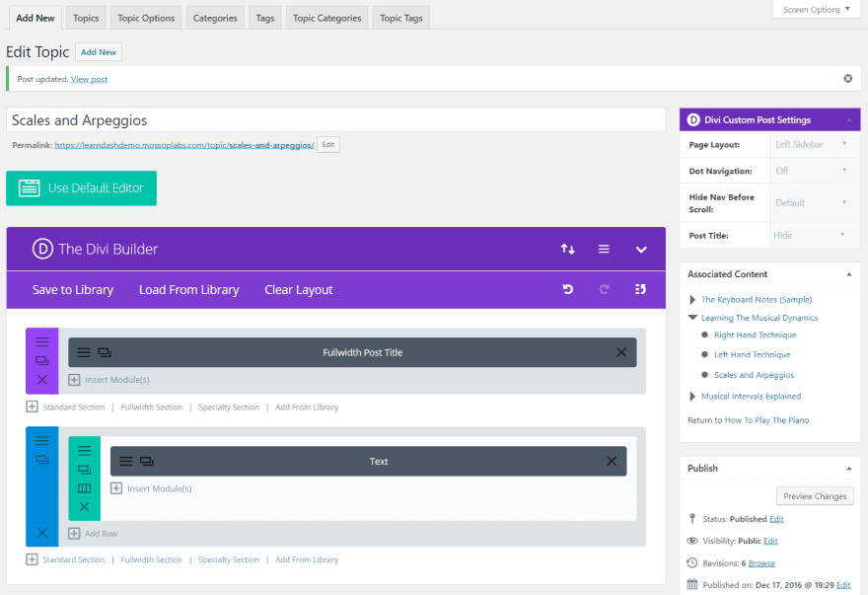Open the Page Layout dropdown

coord(811,144)
